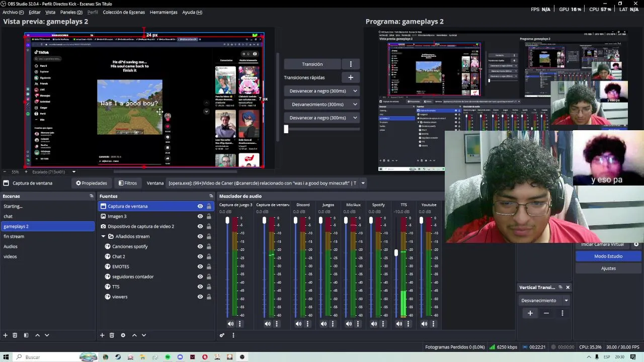Open Filtros for selected source
644x362 pixels.
pos(127,183)
